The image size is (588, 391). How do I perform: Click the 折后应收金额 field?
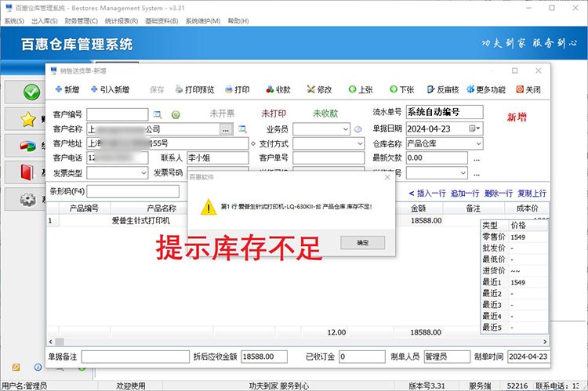point(264,357)
